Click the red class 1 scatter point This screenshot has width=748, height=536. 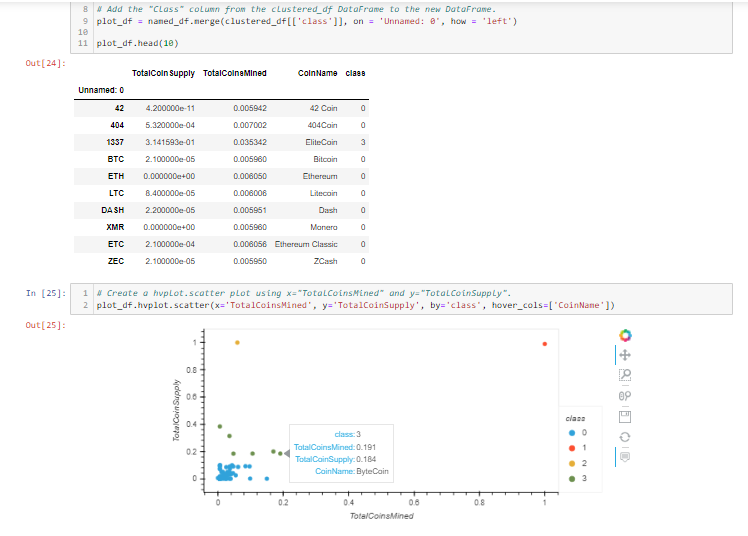pos(545,344)
